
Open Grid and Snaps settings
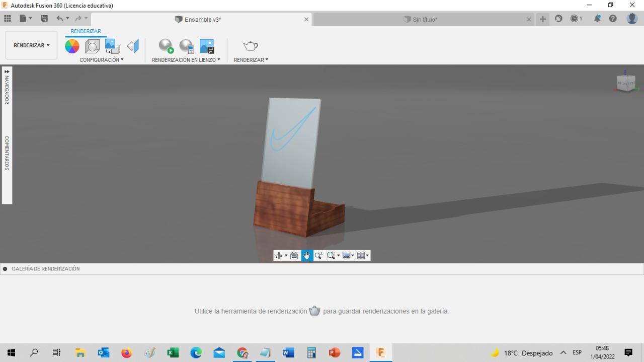[x=361, y=256]
